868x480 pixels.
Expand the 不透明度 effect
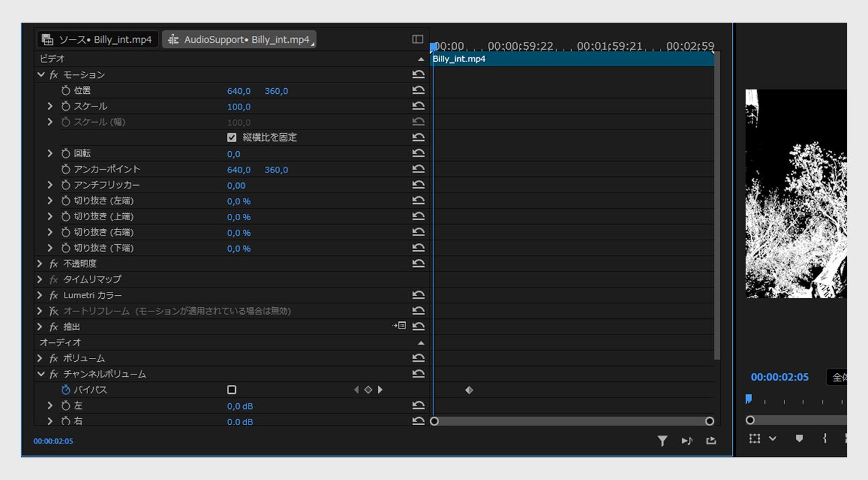pyautogui.click(x=40, y=264)
